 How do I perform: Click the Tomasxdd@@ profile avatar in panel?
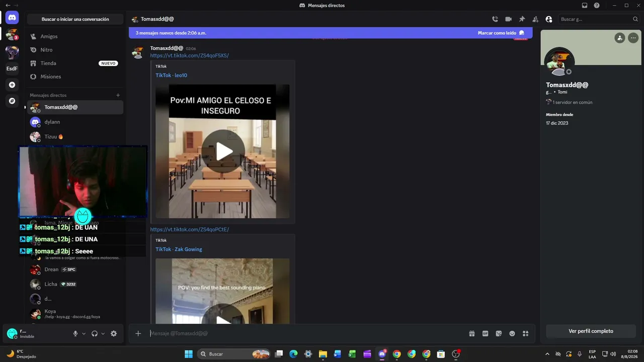(x=559, y=62)
